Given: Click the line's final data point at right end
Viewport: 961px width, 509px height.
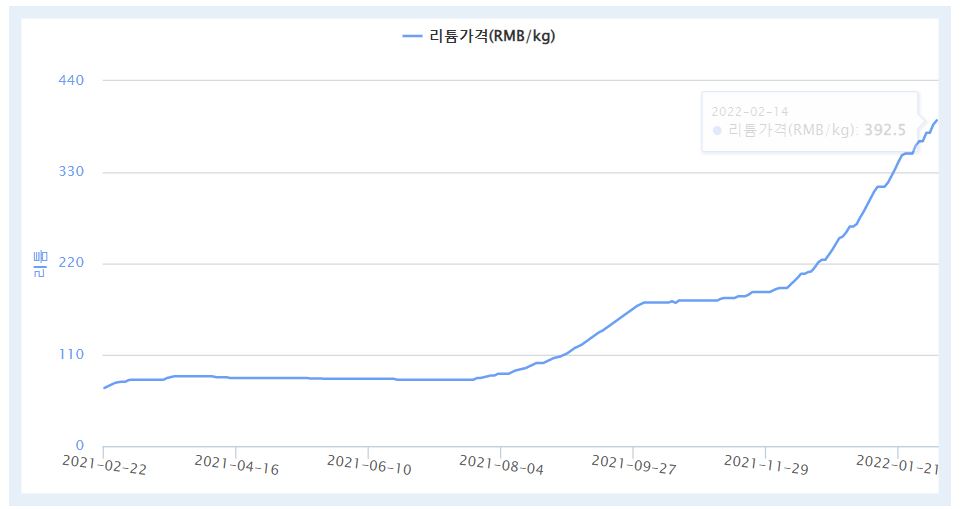Looking at the screenshot, I should pos(937,120).
